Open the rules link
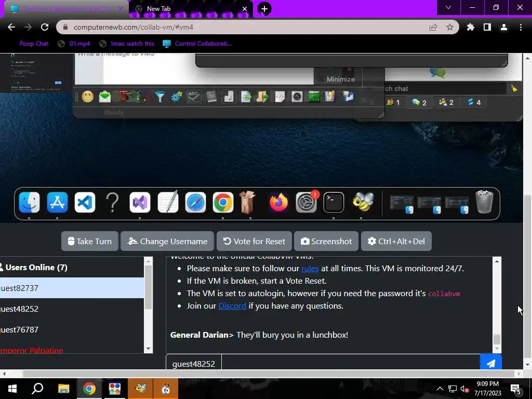 click(x=310, y=269)
